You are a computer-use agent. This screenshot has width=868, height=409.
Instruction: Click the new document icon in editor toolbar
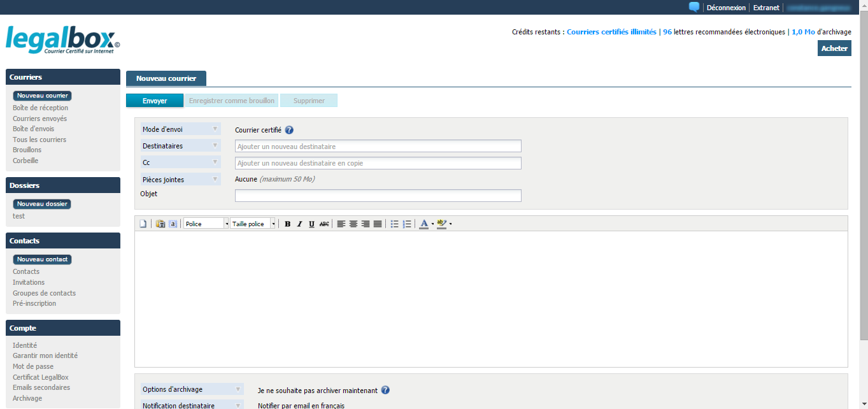[x=143, y=224]
